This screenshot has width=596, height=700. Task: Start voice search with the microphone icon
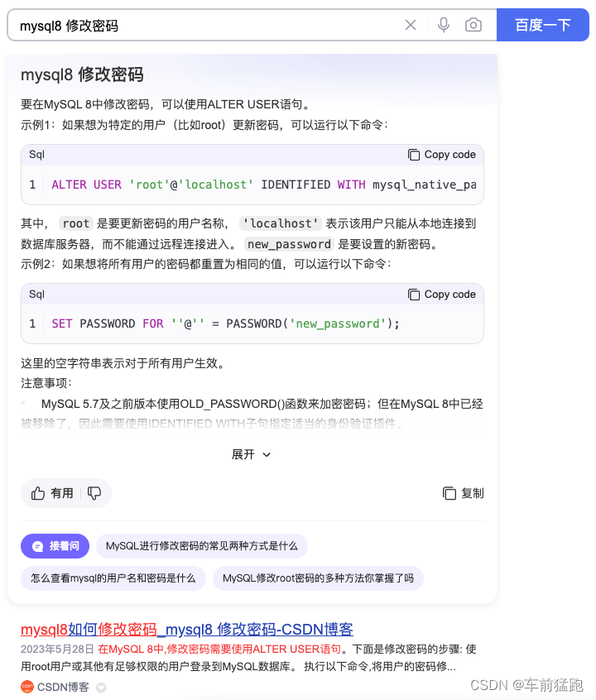click(x=443, y=25)
